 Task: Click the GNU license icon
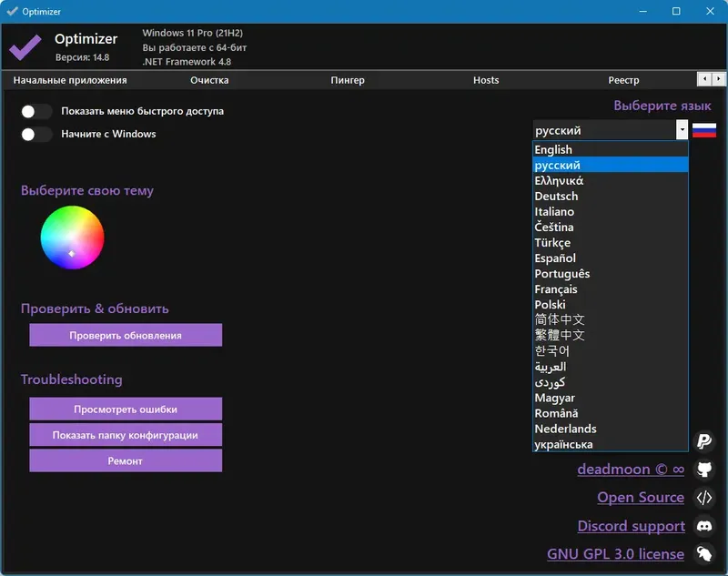[704, 554]
